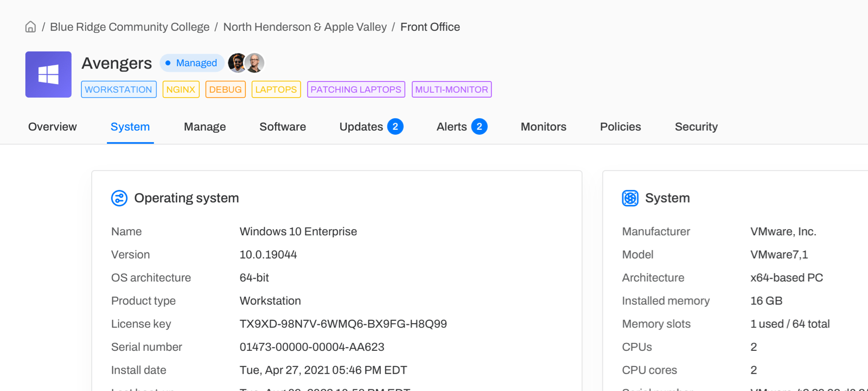Open North Henderson & Apple Valley breadcrumb
868x391 pixels.
click(305, 27)
